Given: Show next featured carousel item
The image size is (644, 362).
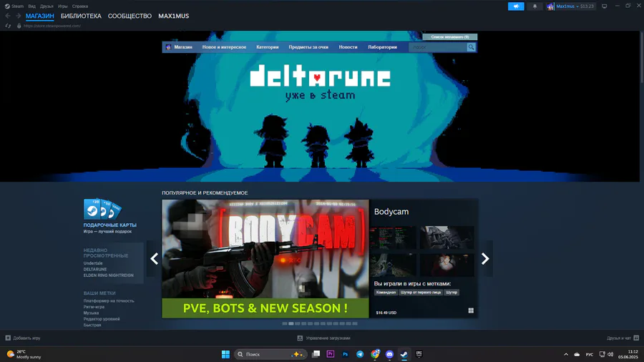Looking at the screenshot, I should pos(485,258).
